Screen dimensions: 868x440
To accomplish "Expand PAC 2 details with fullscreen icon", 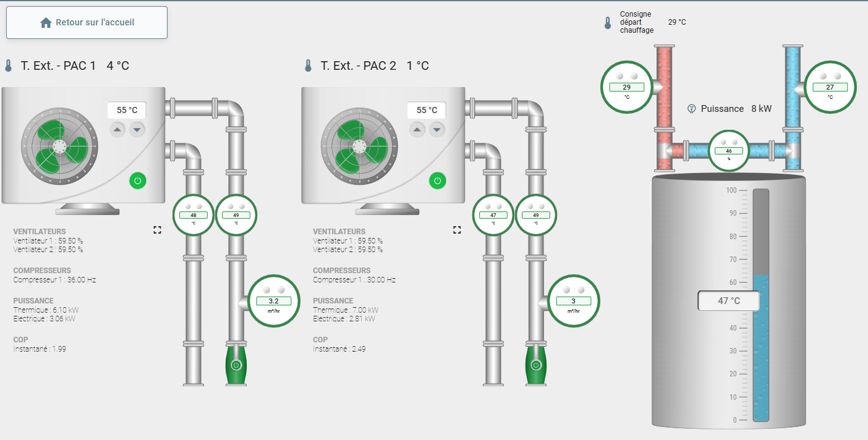I will tap(457, 230).
